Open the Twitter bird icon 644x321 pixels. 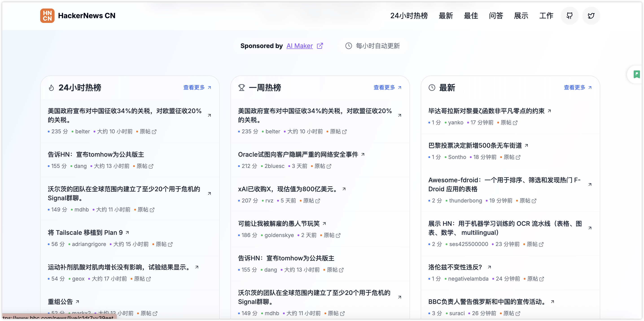[x=591, y=16]
